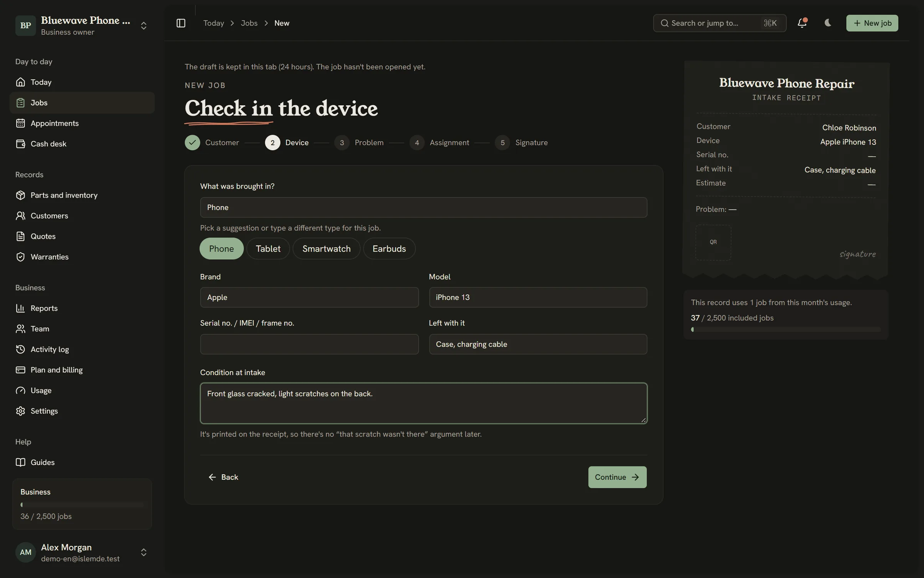Click the Back button
Image resolution: width=924 pixels, height=578 pixels.
coord(223,477)
